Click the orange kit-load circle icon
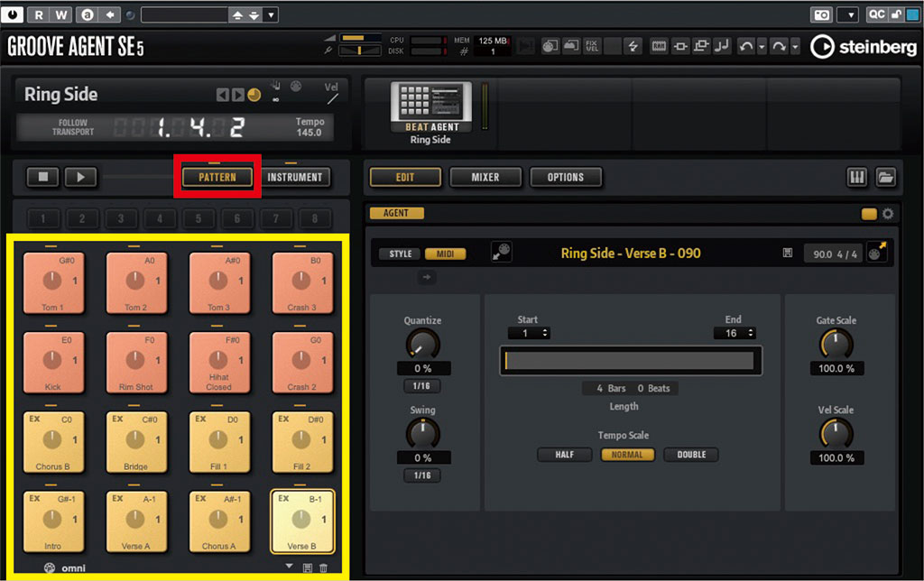 254,95
